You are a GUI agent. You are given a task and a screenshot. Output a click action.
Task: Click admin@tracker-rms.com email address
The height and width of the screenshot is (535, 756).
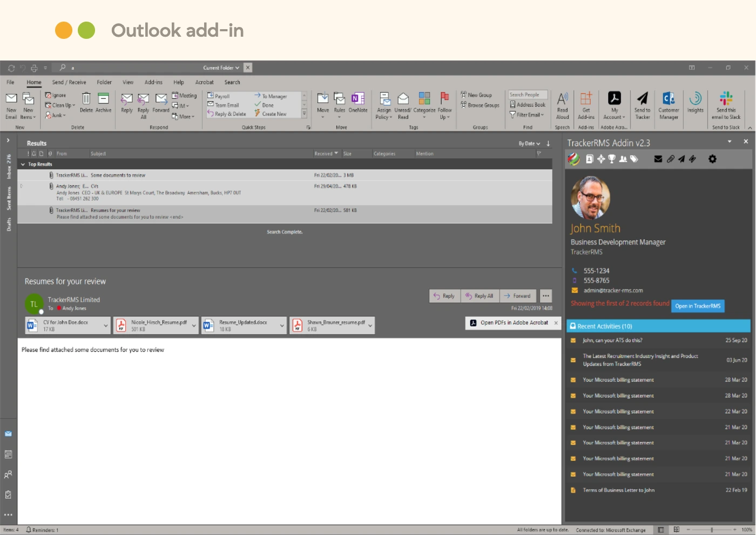pos(613,290)
